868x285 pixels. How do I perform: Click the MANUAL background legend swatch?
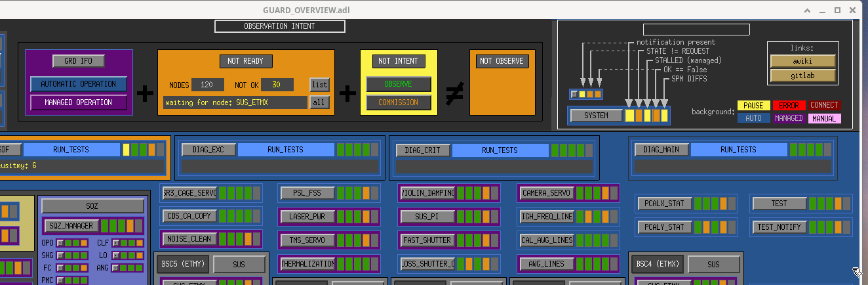pos(824,118)
